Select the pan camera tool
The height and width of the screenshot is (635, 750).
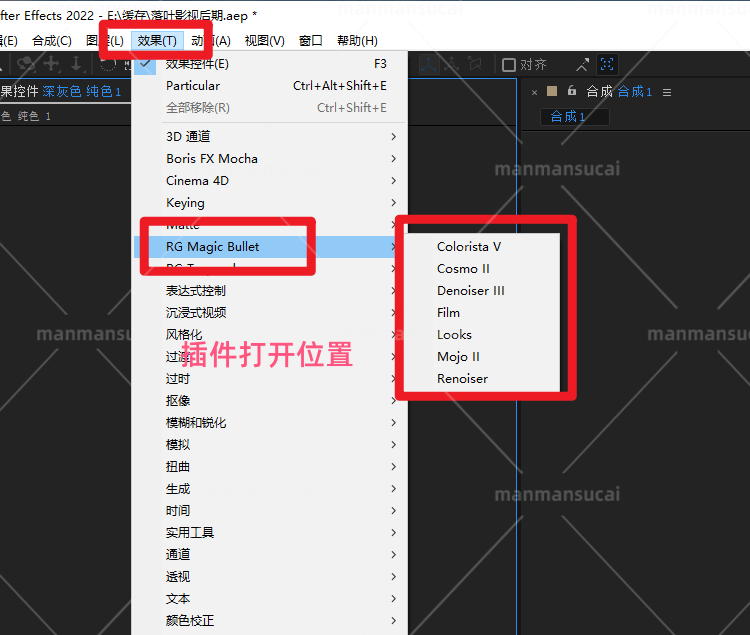point(52,64)
